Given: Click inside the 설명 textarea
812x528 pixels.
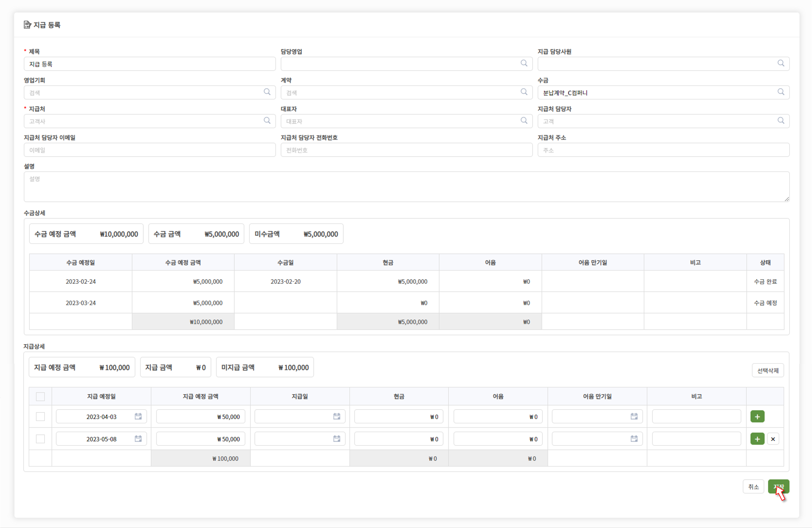Looking at the screenshot, I should 407,187.
